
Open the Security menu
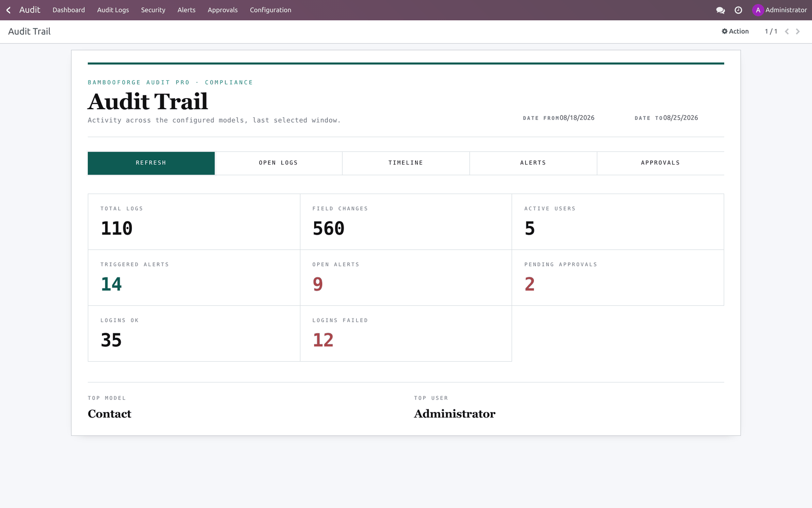153,10
